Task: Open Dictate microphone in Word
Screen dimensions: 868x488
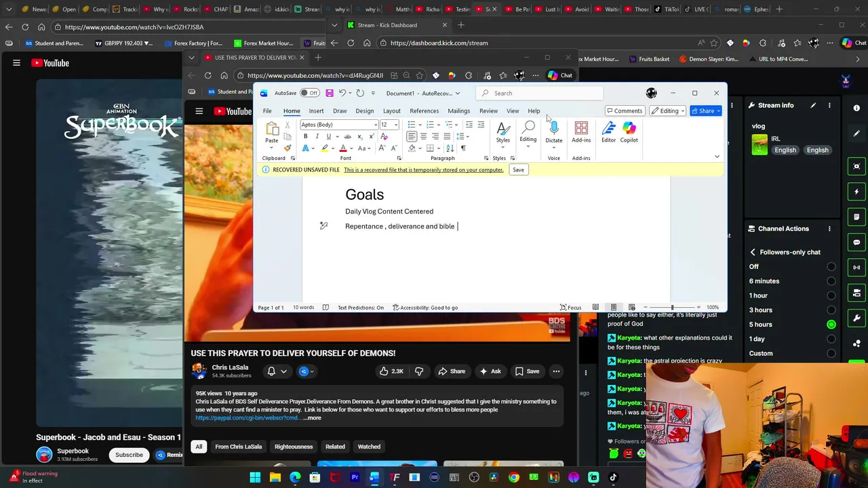Action: coord(554,132)
